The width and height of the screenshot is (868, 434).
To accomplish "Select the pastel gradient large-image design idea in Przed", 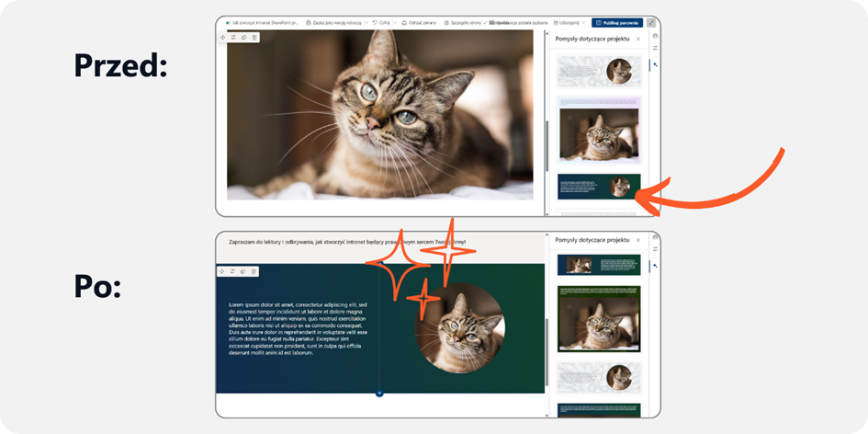I will click(598, 131).
